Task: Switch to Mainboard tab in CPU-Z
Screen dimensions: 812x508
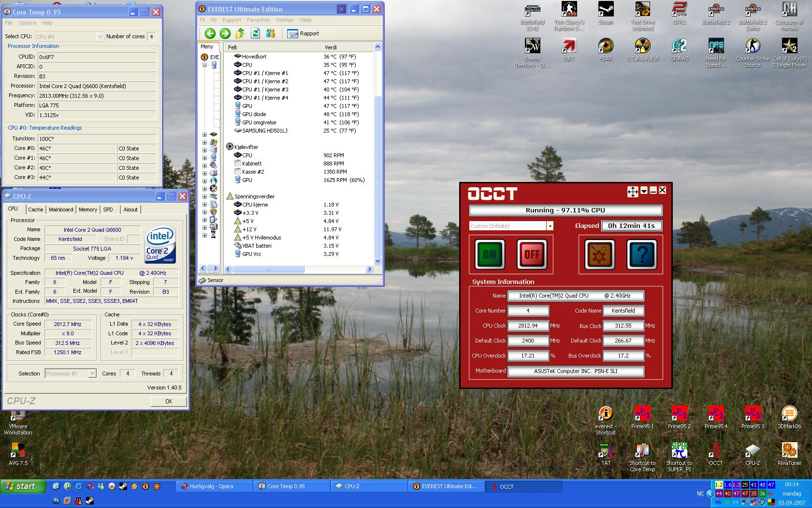Action: coord(61,209)
